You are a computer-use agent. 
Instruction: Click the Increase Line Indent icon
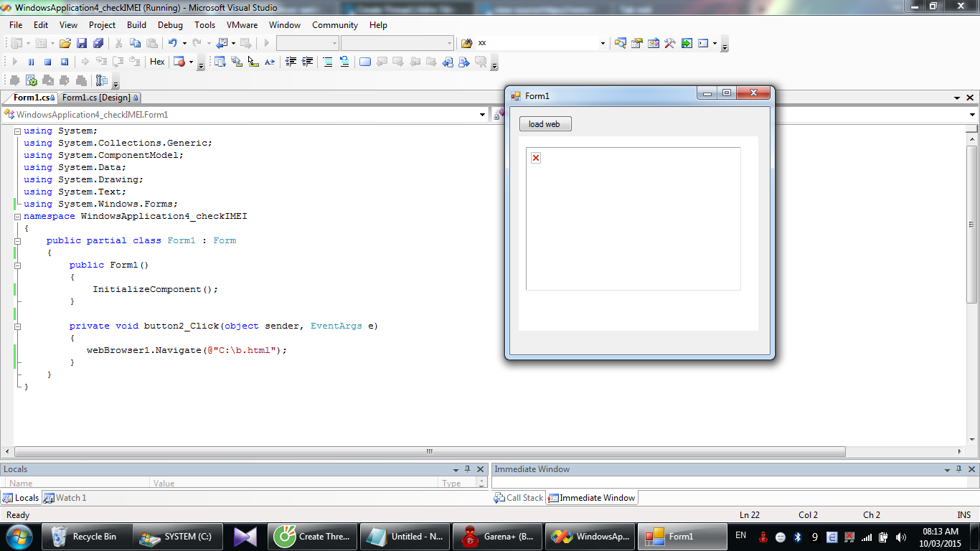click(307, 62)
